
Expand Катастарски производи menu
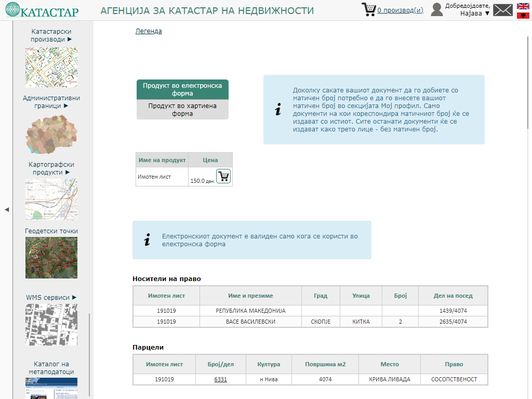click(51, 35)
